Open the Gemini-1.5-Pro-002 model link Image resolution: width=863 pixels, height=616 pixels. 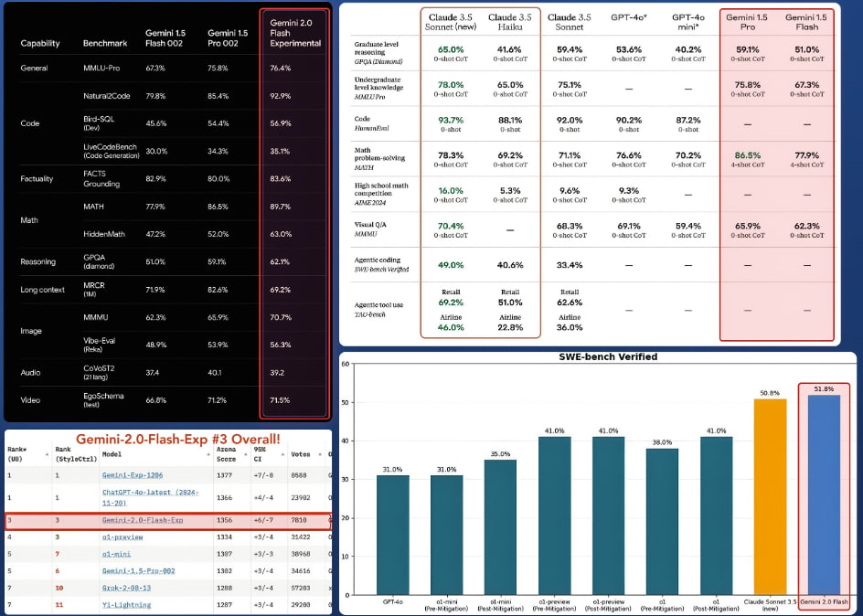click(140, 570)
